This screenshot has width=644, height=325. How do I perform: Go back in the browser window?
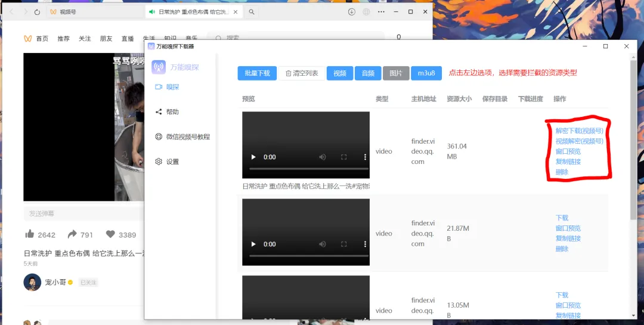tap(11, 12)
